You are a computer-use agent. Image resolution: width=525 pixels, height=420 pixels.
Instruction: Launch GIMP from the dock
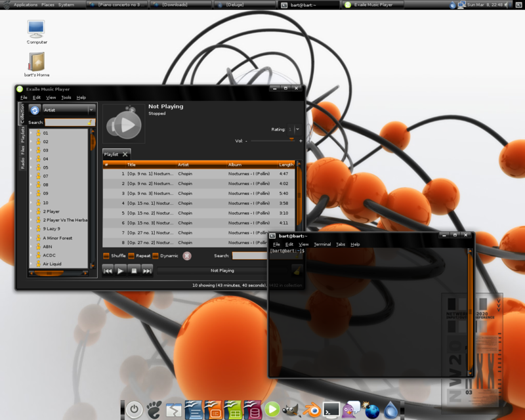click(x=291, y=410)
